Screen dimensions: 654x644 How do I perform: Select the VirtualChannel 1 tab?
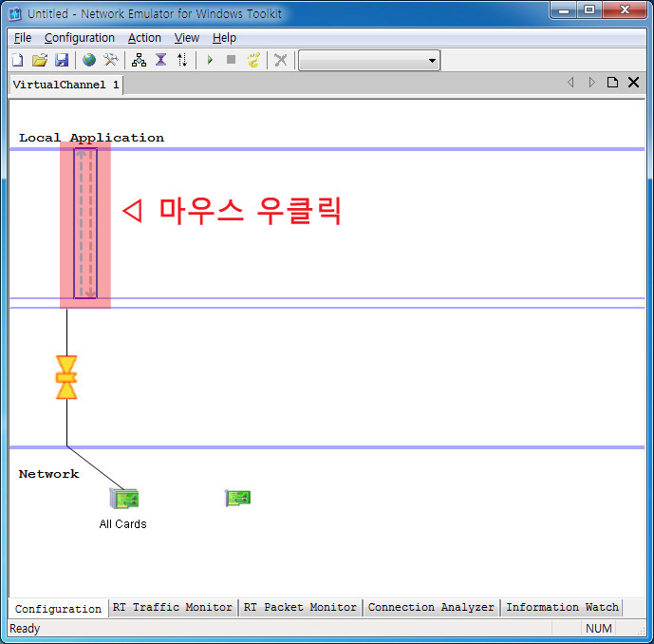click(65, 85)
